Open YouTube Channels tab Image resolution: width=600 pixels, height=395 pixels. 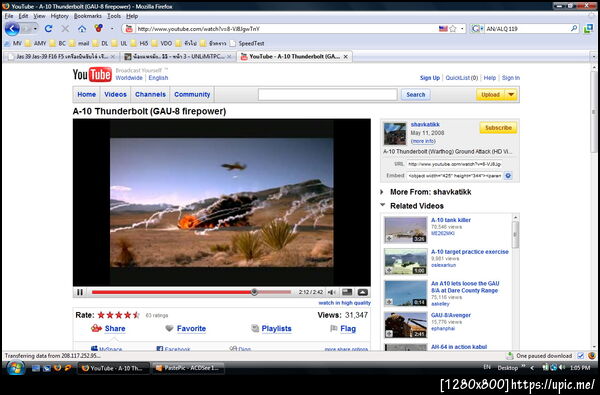click(150, 95)
